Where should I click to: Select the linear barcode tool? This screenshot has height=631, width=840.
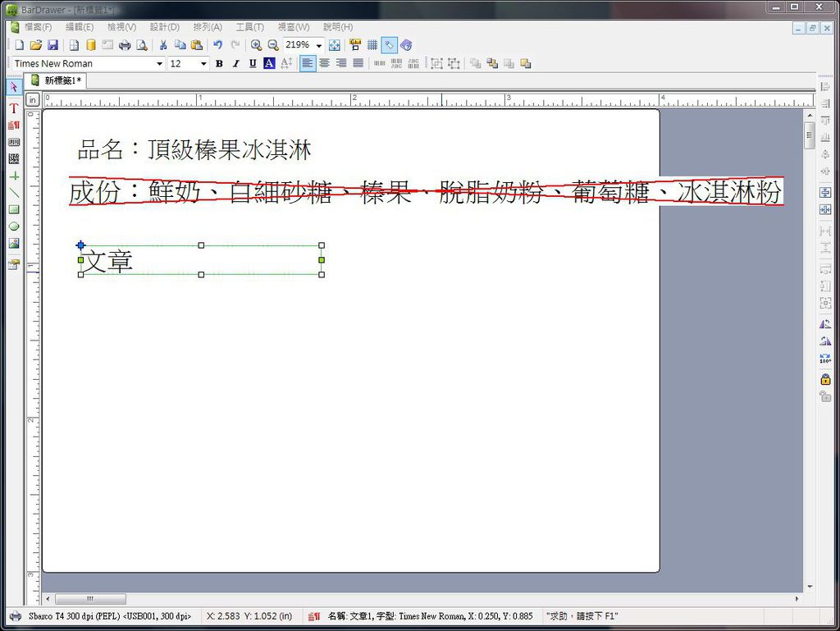coord(14,143)
